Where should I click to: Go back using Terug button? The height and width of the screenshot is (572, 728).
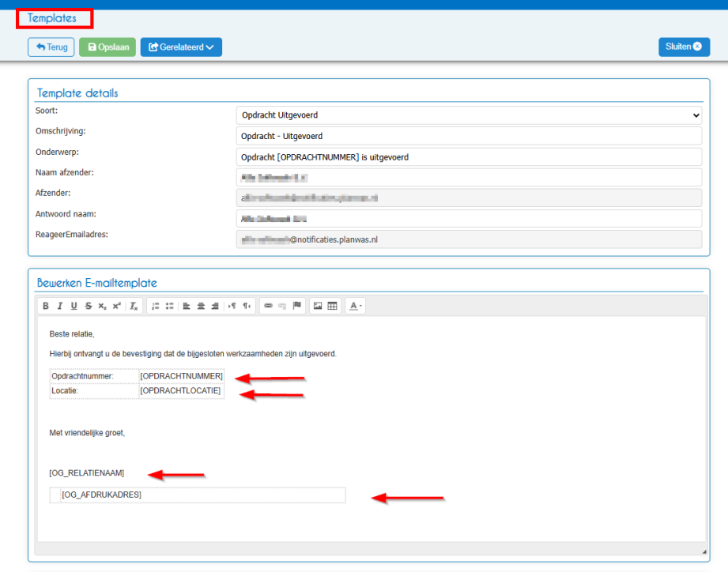tap(51, 47)
